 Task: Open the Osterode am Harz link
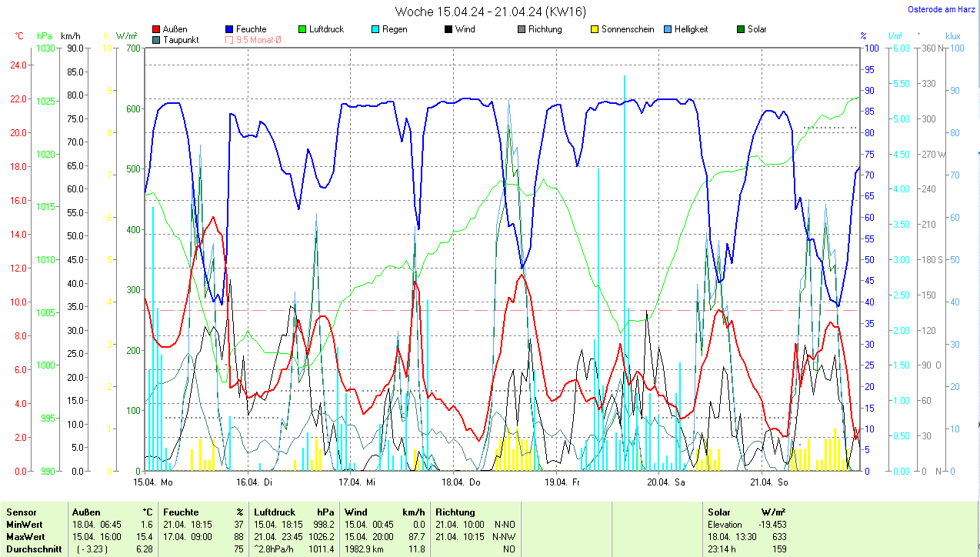pyautogui.click(x=941, y=9)
